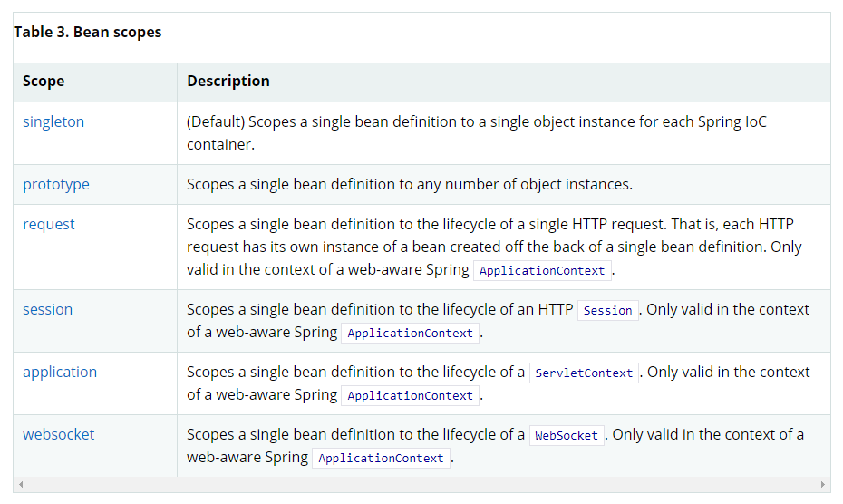Click the Scope column header
The height and width of the screenshot is (504, 843).
coord(44,82)
